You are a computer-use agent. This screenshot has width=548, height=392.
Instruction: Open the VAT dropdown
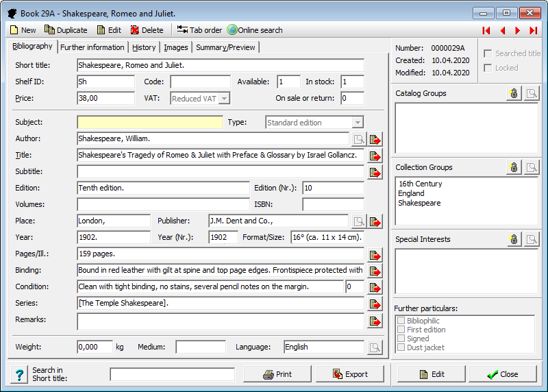pos(225,99)
